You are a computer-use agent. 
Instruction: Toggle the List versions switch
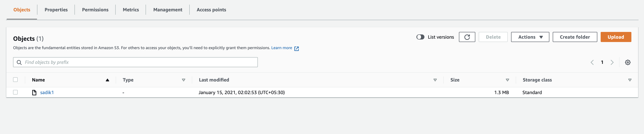click(420, 37)
